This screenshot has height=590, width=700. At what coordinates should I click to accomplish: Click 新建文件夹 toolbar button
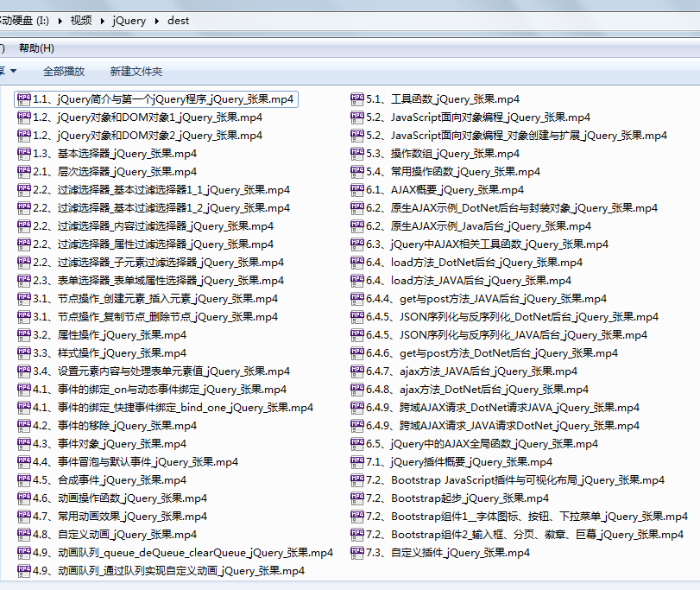point(136,72)
